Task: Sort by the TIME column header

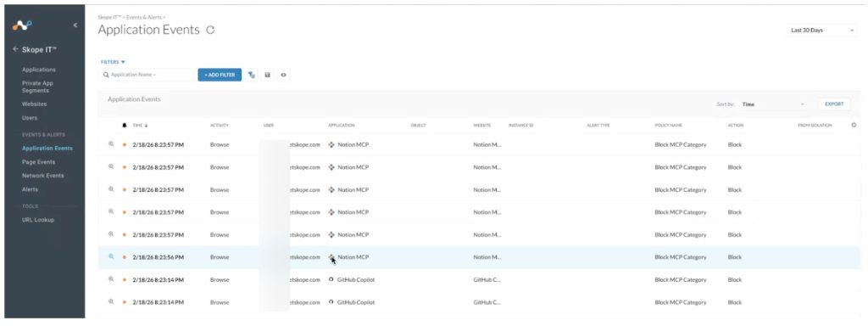Action: click(x=140, y=126)
